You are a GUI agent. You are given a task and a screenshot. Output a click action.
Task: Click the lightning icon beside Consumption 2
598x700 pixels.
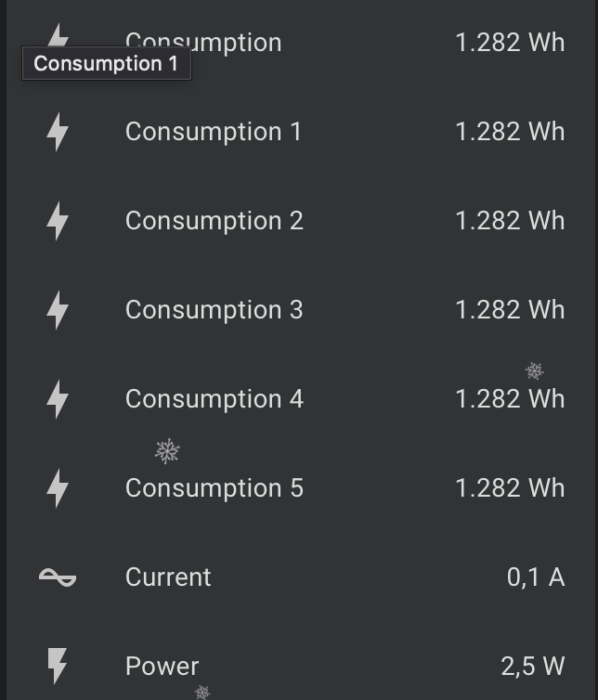pos(58,221)
